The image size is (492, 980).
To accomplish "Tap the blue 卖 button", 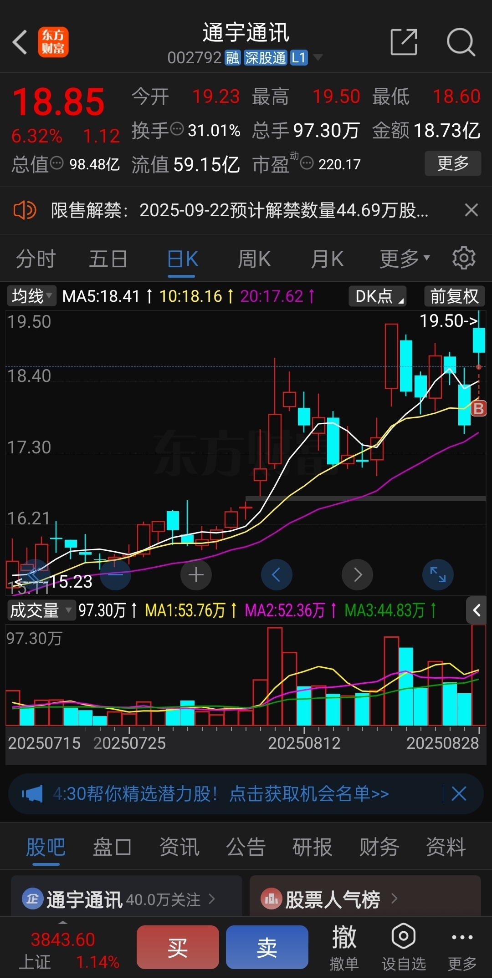I will pos(267,948).
